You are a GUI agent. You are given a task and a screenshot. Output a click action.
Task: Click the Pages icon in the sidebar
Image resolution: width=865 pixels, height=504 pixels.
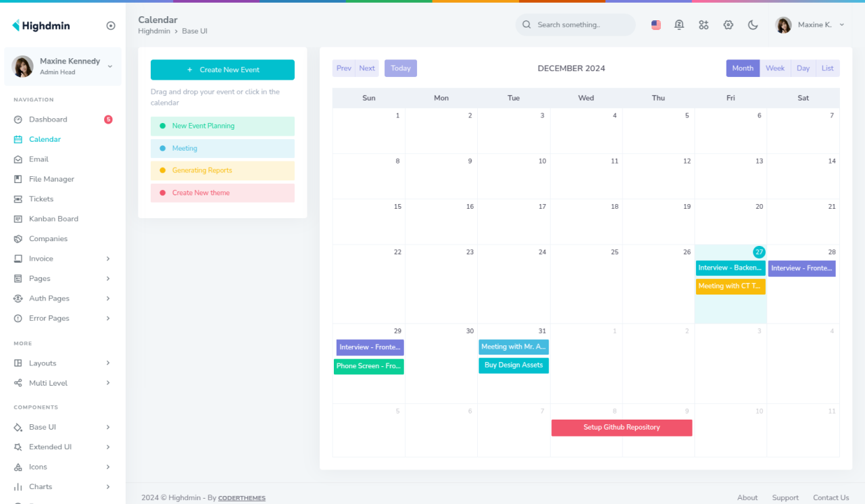click(x=18, y=278)
